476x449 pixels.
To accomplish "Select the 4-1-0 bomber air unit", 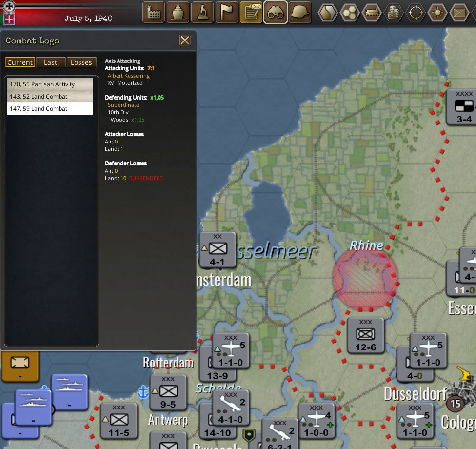I will [x=231, y=408].
